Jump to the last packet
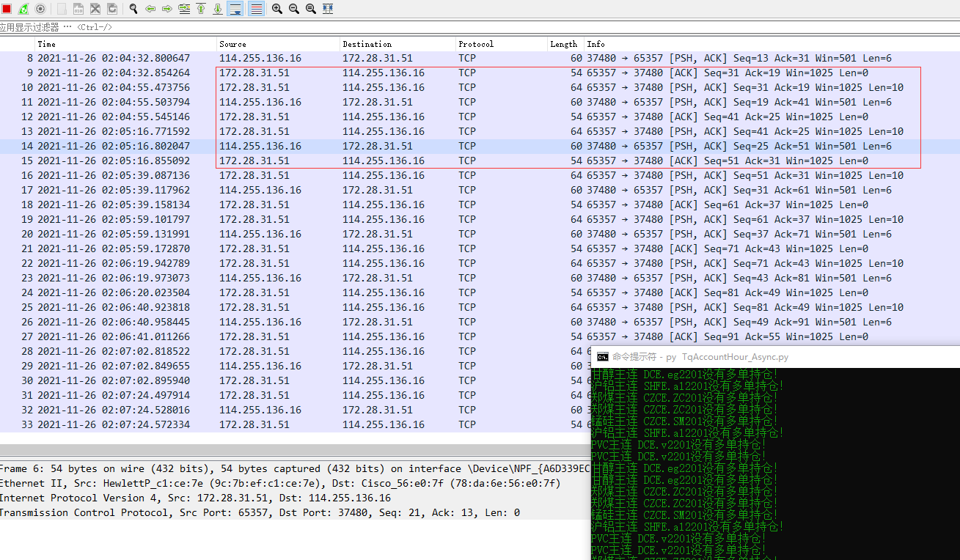The height and width of the screenshot is (560, 960). pos(218,9)
